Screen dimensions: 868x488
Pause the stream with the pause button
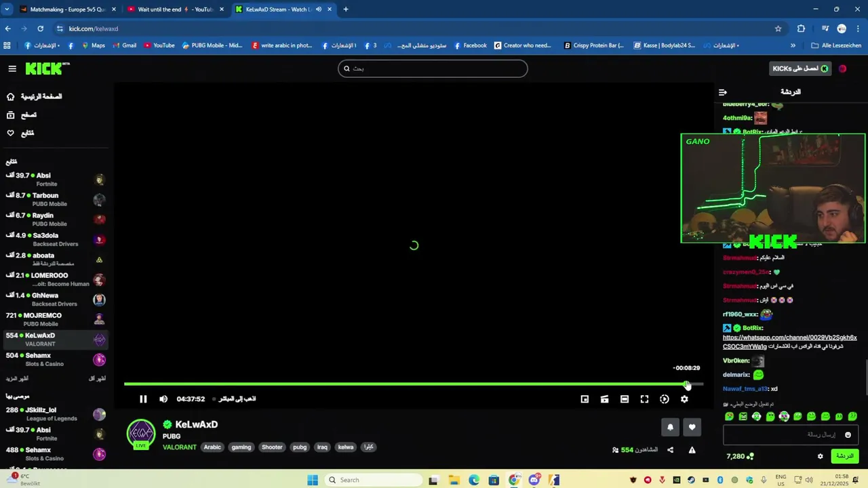coord(143,399)
